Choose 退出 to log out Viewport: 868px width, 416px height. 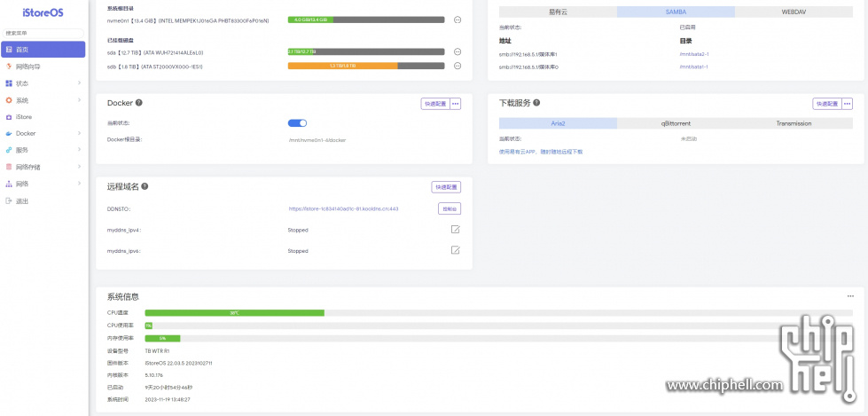point(22,201)
